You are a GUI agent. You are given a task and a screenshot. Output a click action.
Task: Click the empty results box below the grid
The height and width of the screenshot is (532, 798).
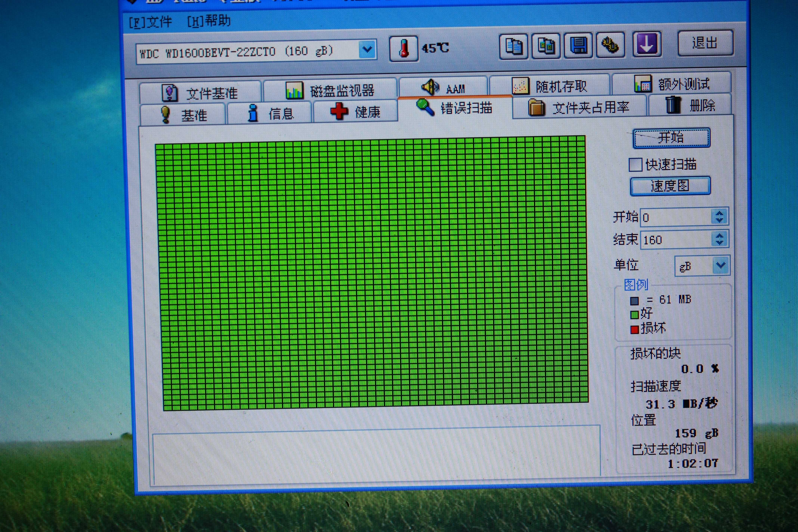click(x=377, y=455)
